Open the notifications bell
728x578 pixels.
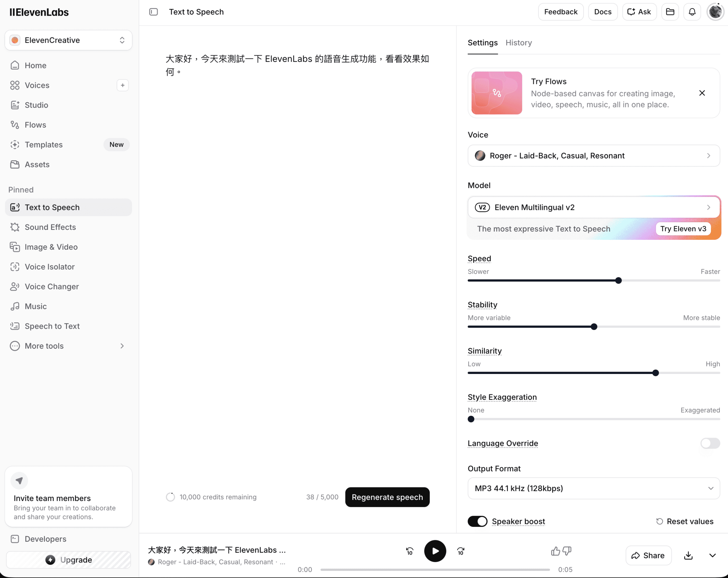[x=692, y=12]
